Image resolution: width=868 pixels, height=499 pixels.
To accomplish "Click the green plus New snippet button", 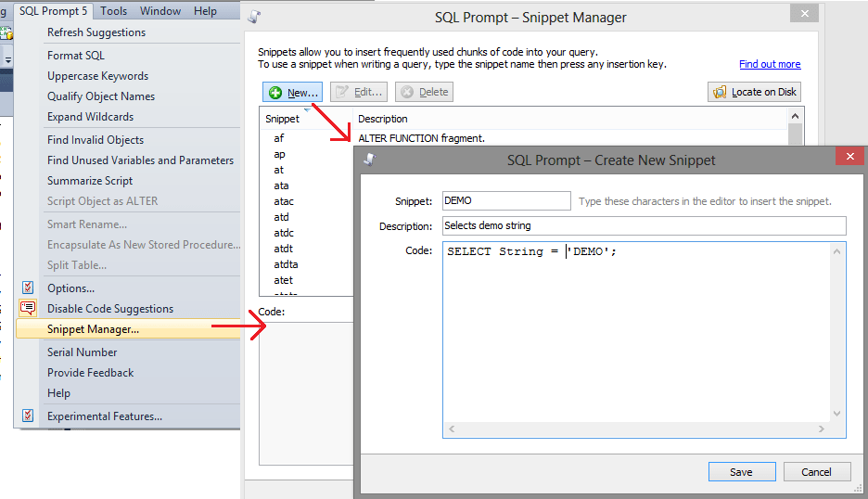I will (292, 92).
